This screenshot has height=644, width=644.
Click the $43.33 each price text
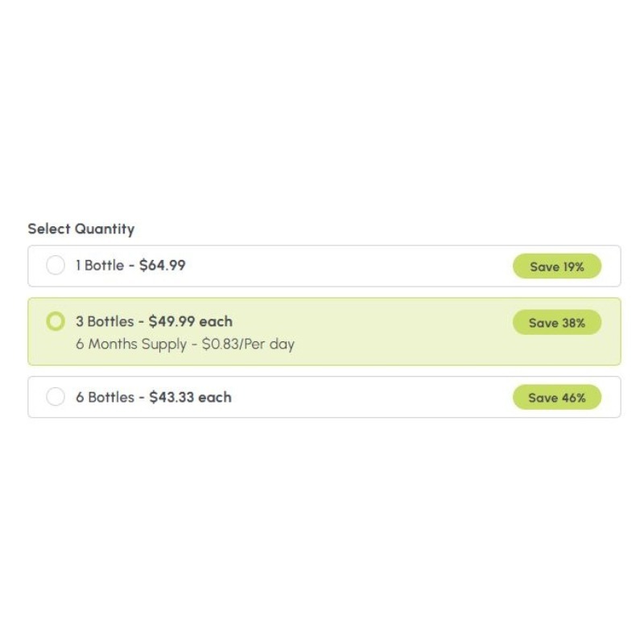point(190,397)
